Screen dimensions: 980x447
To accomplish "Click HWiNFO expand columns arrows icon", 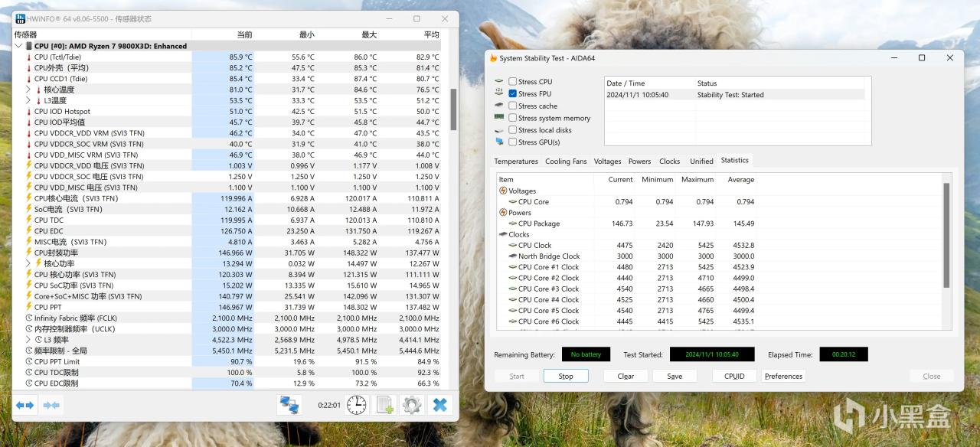I will tap(25, 405).
